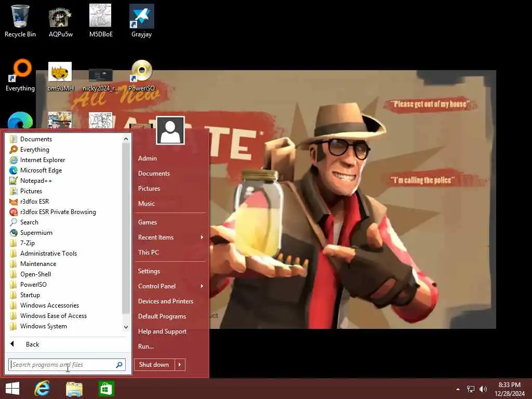Click the network tray icon
Screen dimensions: 532x399
(471, 389)
